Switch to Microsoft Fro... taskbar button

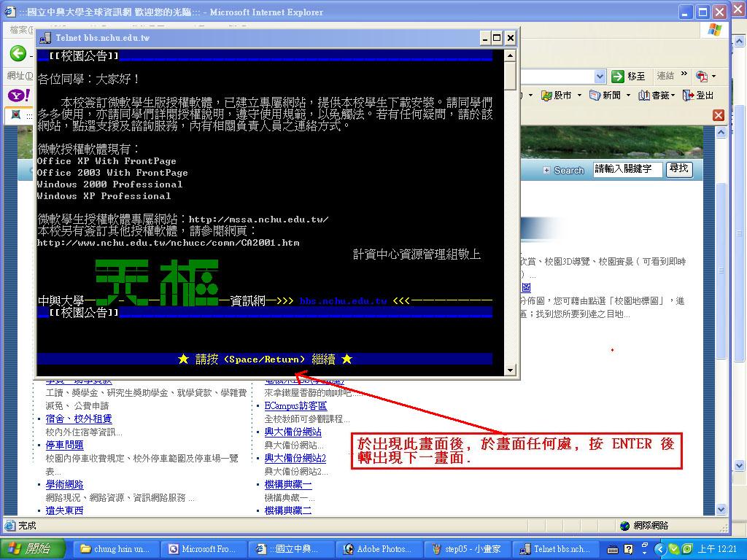206,549
